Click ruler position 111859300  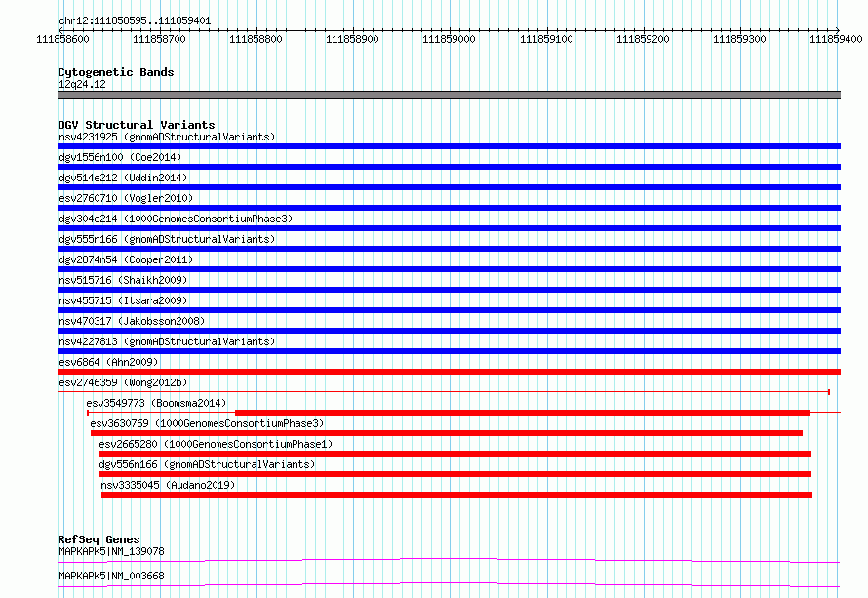pos(739,39)
